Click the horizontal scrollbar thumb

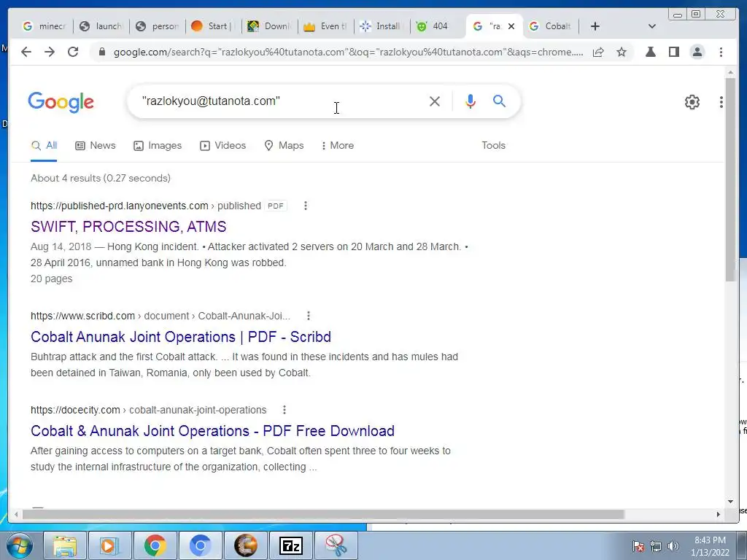(323, 514)
